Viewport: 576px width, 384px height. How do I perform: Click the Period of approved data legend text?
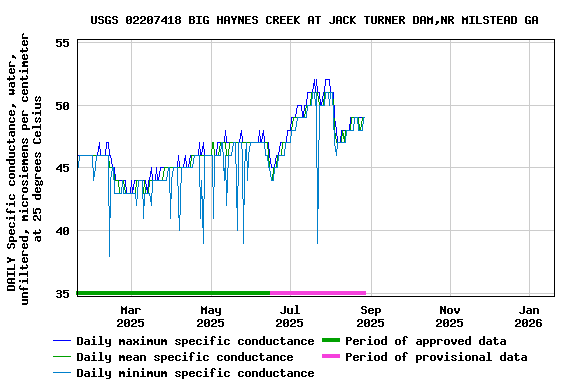(426, 341)
